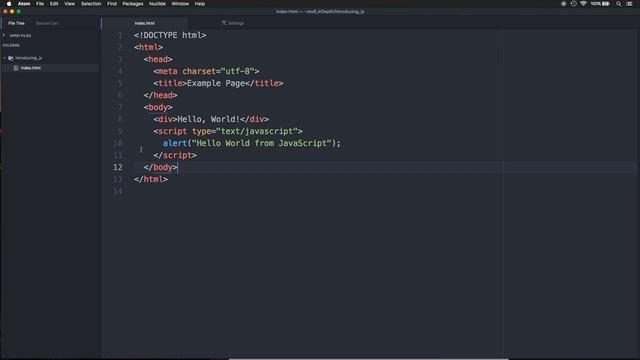
Task: Place cursor in meta charset line
Action: [x=206, y=71]
